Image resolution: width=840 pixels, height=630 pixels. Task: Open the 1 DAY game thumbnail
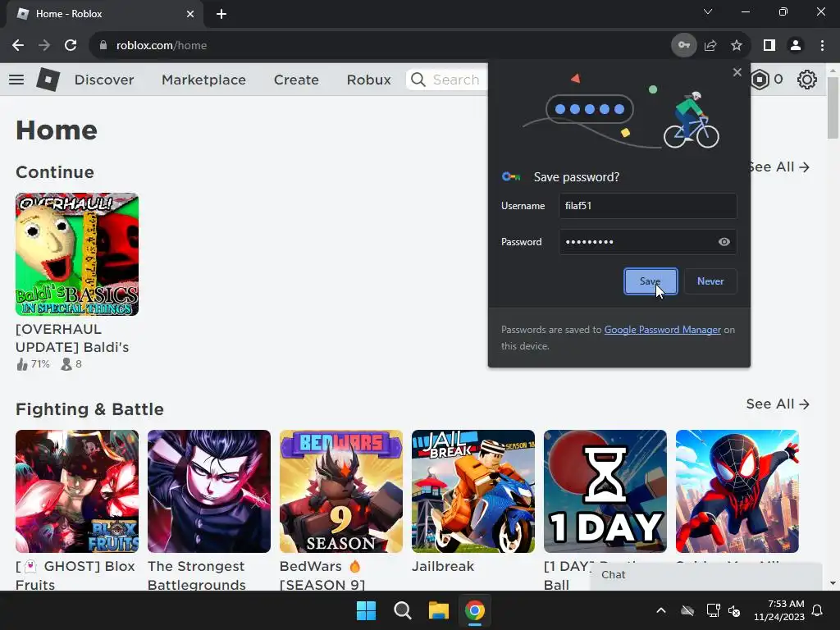[x=605, y=491]
